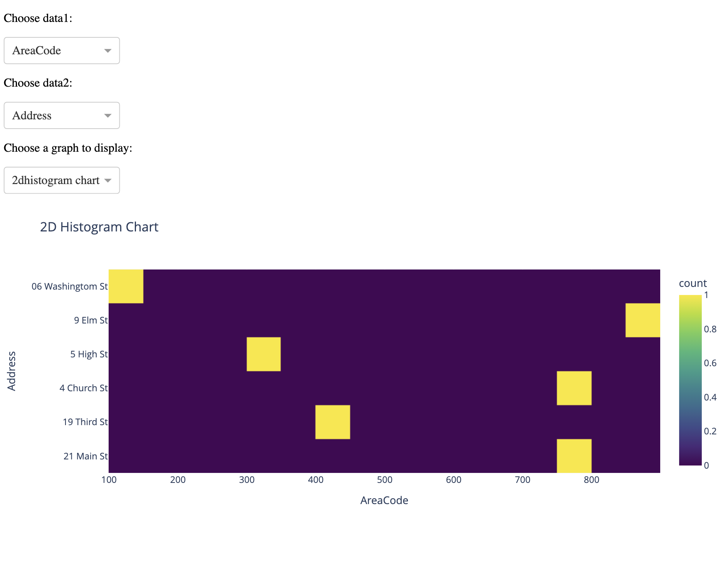This screenshot has width=728, height=563.
Task: Open the 2dhistogram chart type dropdown
Action: click(62, 180)
